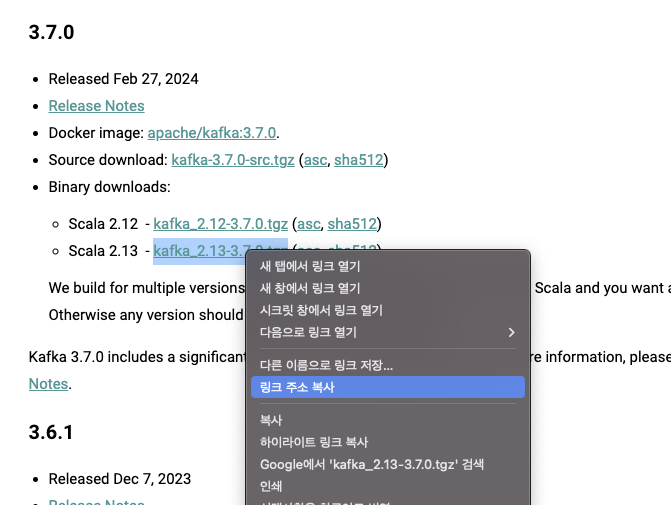
Task: Click the 'Scala 2.13' label
Action: 103,251
